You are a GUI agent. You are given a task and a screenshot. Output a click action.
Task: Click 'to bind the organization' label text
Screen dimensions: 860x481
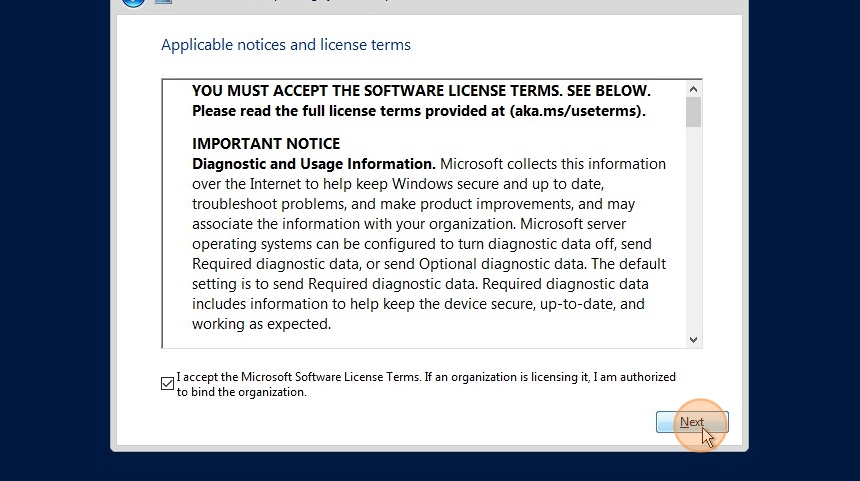point(241,392)
